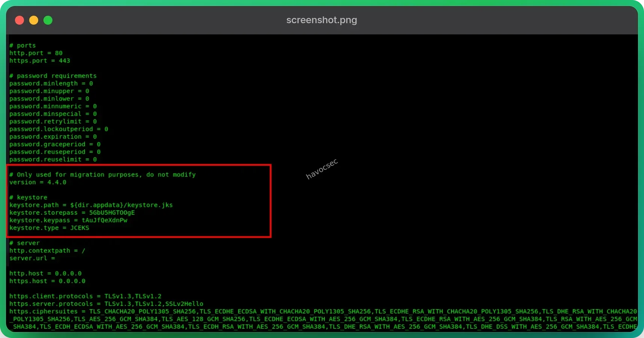644x338 pixels.
Task: Click the red close window button
Action: tap(19, 20)
